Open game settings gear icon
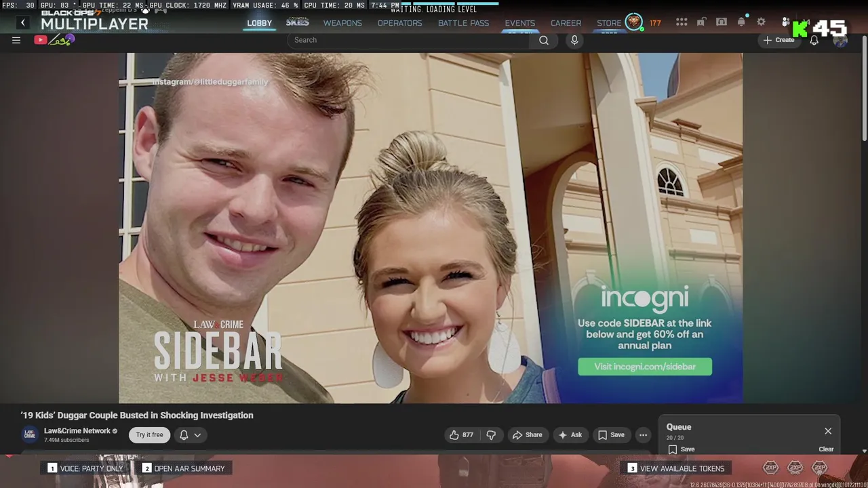868x488 pixels. pos(761,22)
